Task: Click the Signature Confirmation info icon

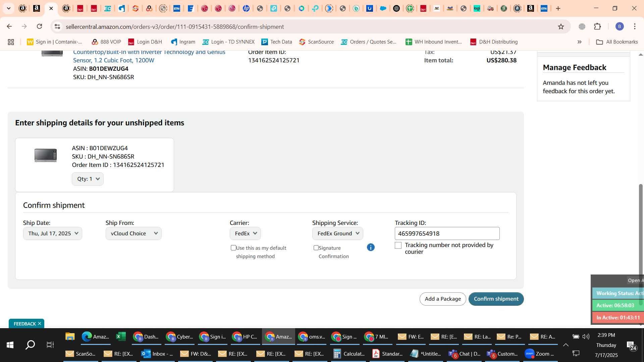Action: [x=371, y=247]
